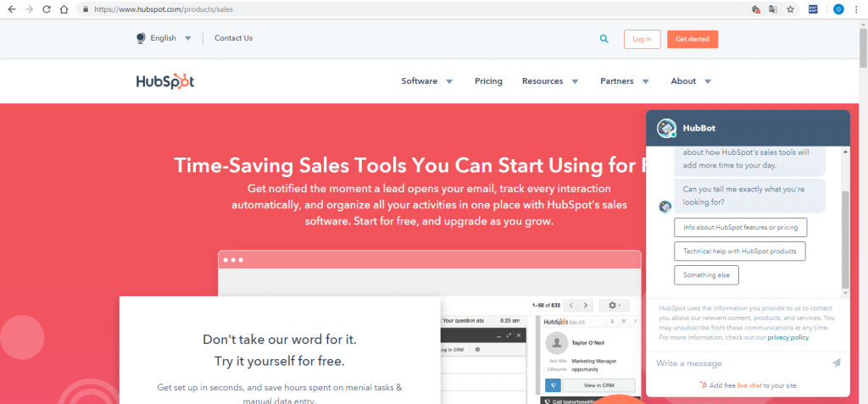Open site search with the magnifier icon
The width and height of the screenshot is (868, 404).
pyautogui.click(x=604, y=39)
